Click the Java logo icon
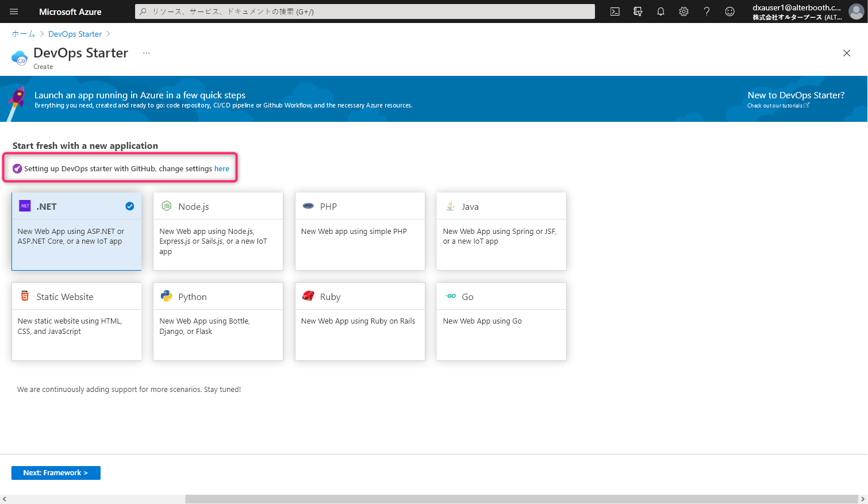This screenshot has width=868, height=504. coord(450,206)
